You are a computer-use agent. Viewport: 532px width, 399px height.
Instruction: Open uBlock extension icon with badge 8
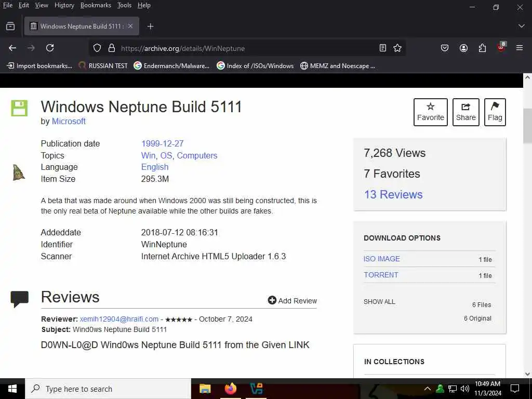coord(501,47)
